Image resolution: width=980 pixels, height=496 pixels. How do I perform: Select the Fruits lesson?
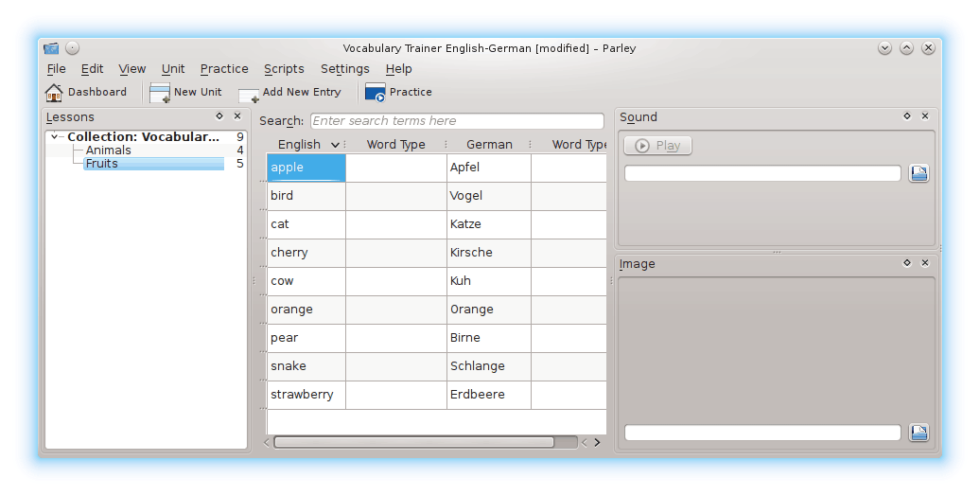coord(154,164)
